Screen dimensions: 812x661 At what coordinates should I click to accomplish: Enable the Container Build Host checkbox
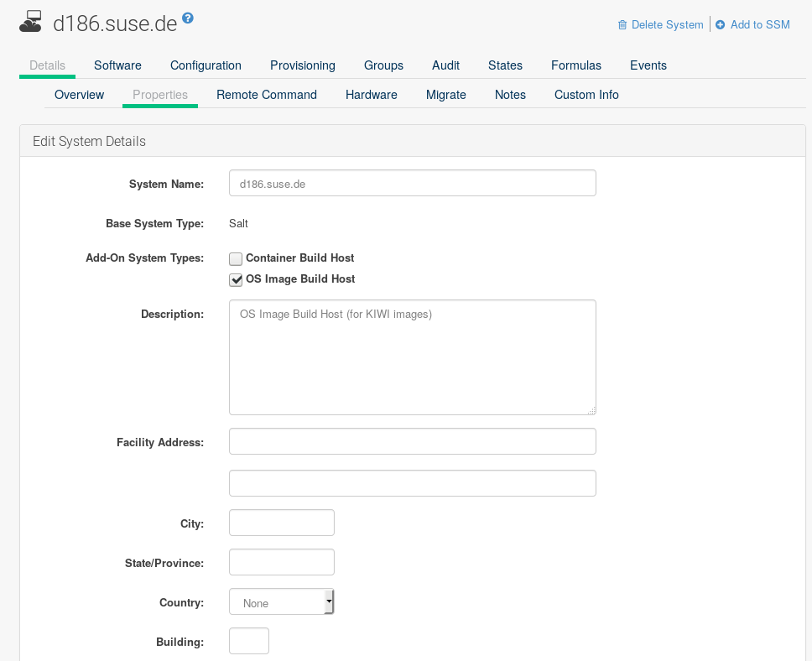coord(236,259)
